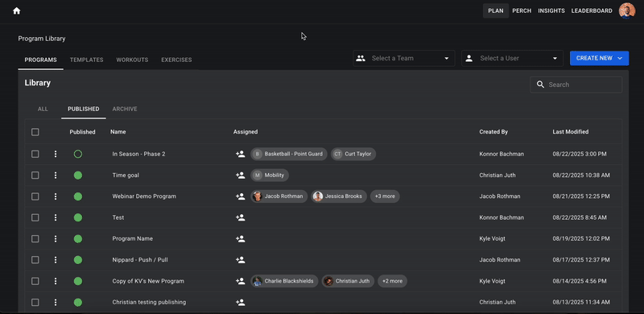Sort by Name column header
Image resolution: width=644 pixels, height=314 pixels.
pos(118,132)
